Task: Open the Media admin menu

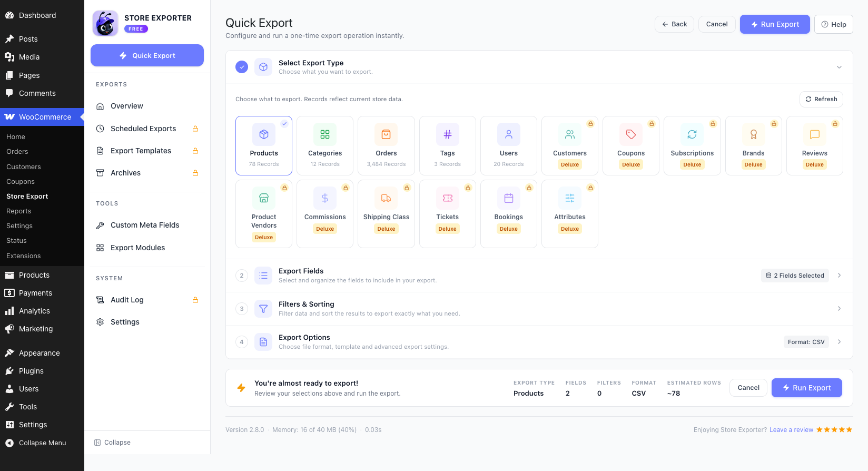Action: (x=42, y=57)
